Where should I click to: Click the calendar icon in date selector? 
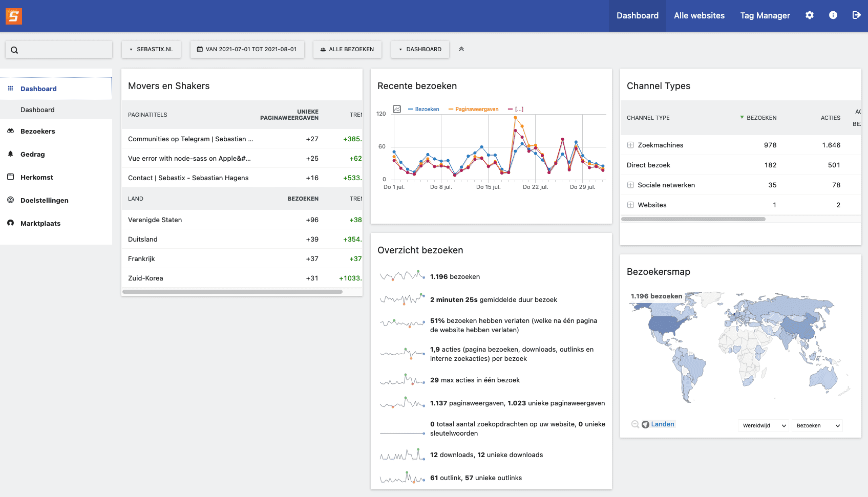(x=200, y=50)
